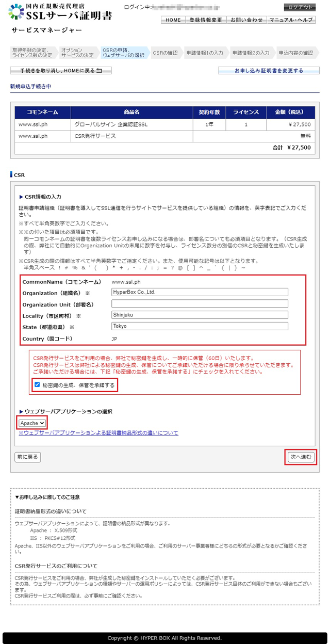Screen dimensions: 330x644
Task: Click the State input field
Action: [x=200, y=327]
